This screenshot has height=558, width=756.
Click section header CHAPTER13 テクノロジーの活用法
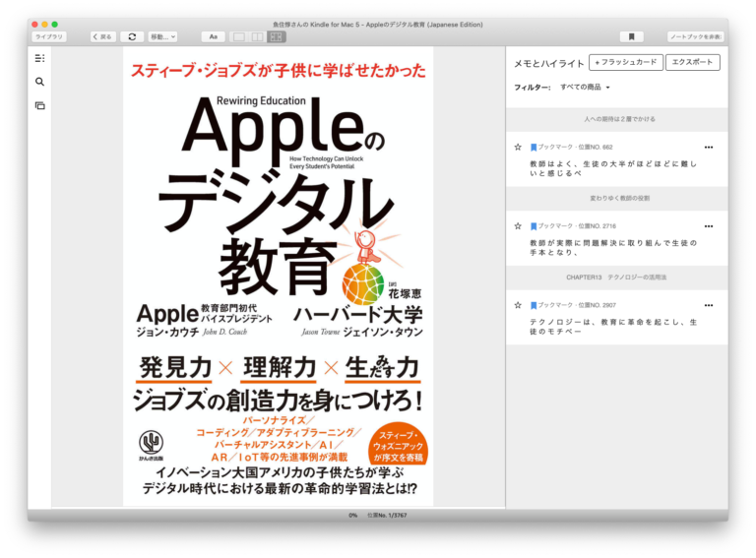coord(616,278)
